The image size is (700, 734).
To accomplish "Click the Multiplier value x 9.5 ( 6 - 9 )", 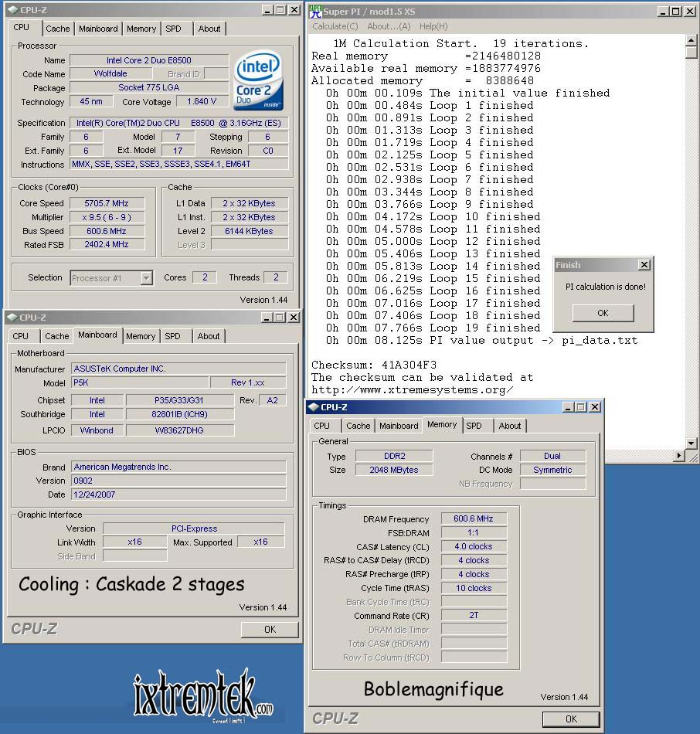I will pos(107,217).
